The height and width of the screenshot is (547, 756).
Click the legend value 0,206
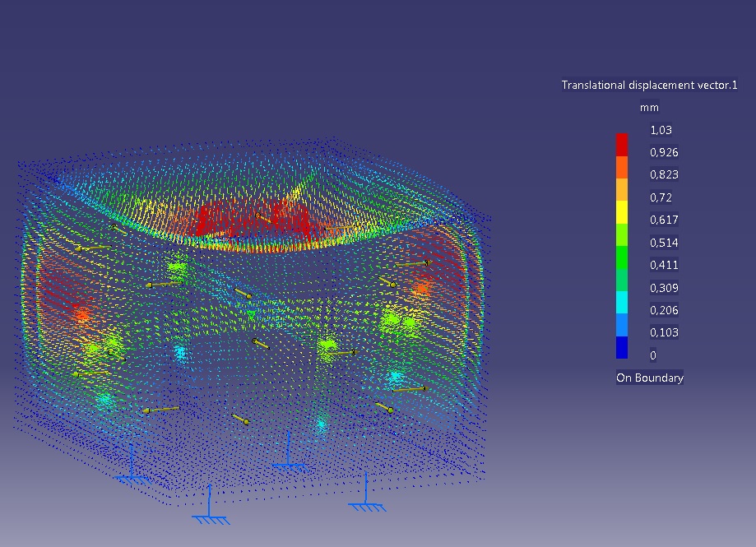click(x=664, y=310)
